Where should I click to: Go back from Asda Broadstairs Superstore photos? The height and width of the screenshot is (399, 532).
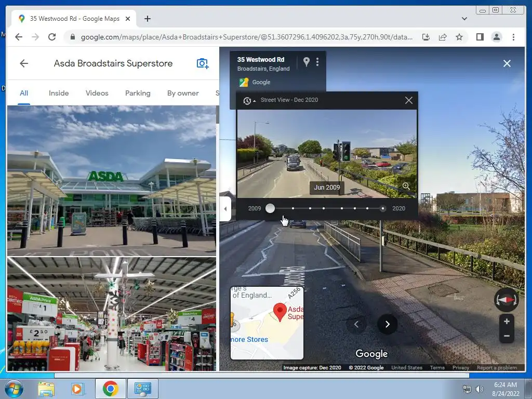tap(24, 63)
